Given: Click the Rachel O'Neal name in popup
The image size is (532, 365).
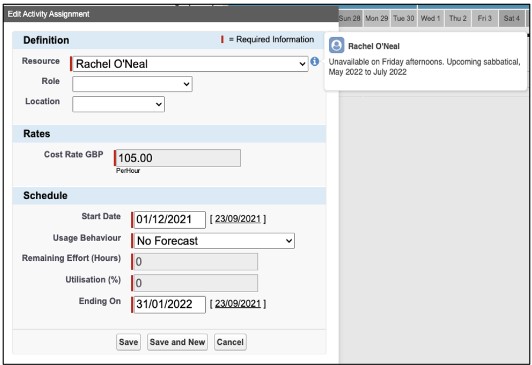Looking at the screenshot, I should [374, 46].
